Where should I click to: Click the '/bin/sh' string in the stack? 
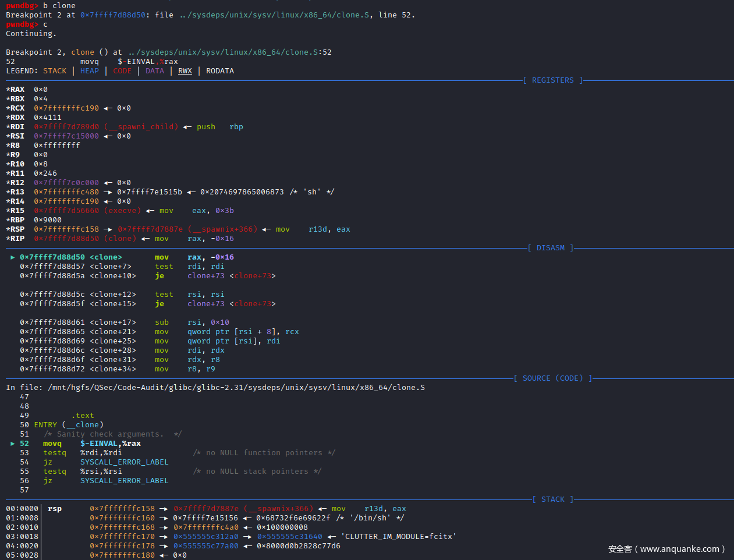tap(370, 518)
